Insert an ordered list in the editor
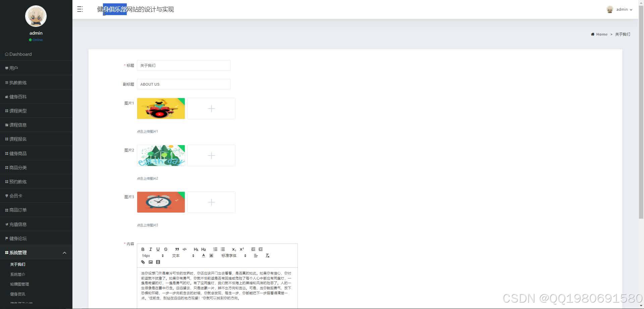 tap(215, 249)
